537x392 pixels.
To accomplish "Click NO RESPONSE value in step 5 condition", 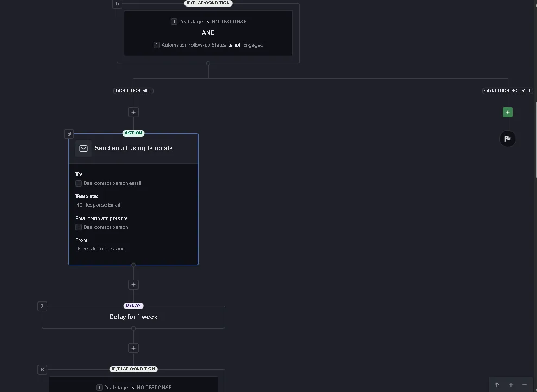I will pos(229,22).
